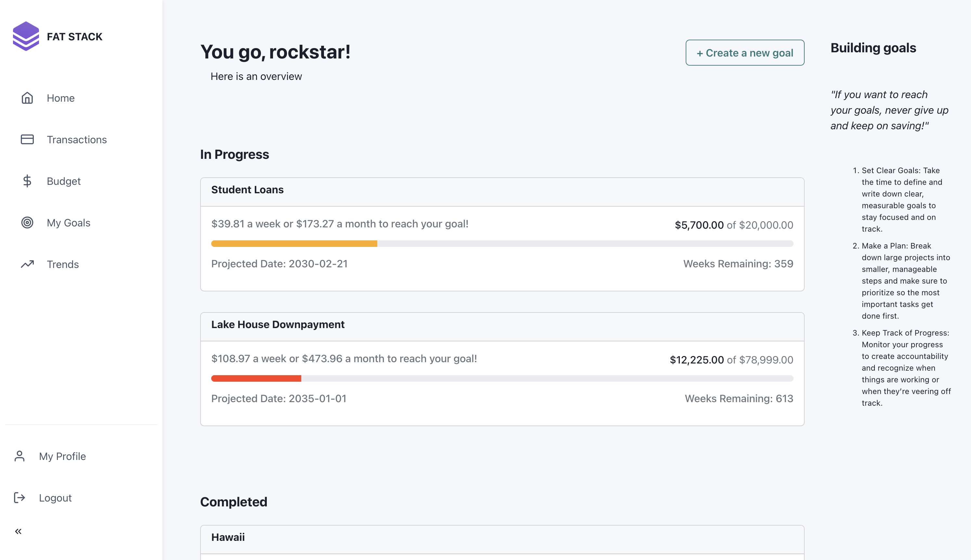The image size is (971, 560).
Task: Open the Budget page label
Action: (63, 181)
